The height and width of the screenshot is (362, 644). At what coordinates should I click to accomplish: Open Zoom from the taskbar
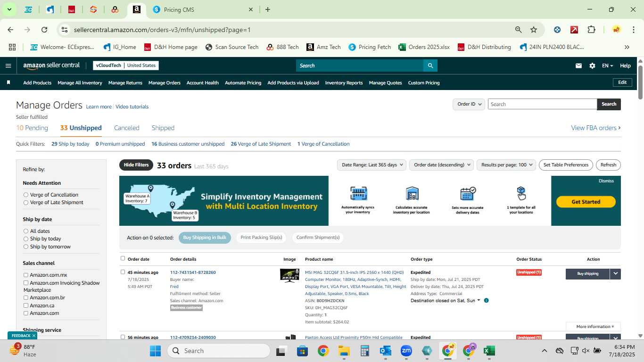(406, 351)
